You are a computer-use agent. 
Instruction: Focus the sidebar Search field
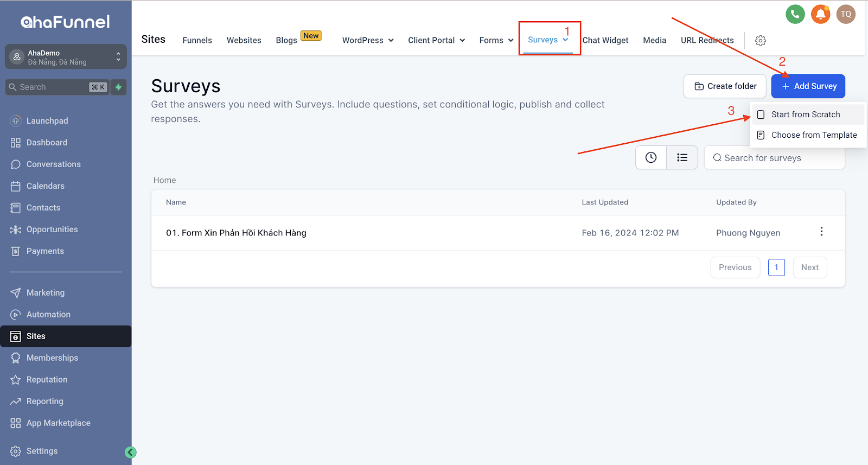click(x=57, y=87)
